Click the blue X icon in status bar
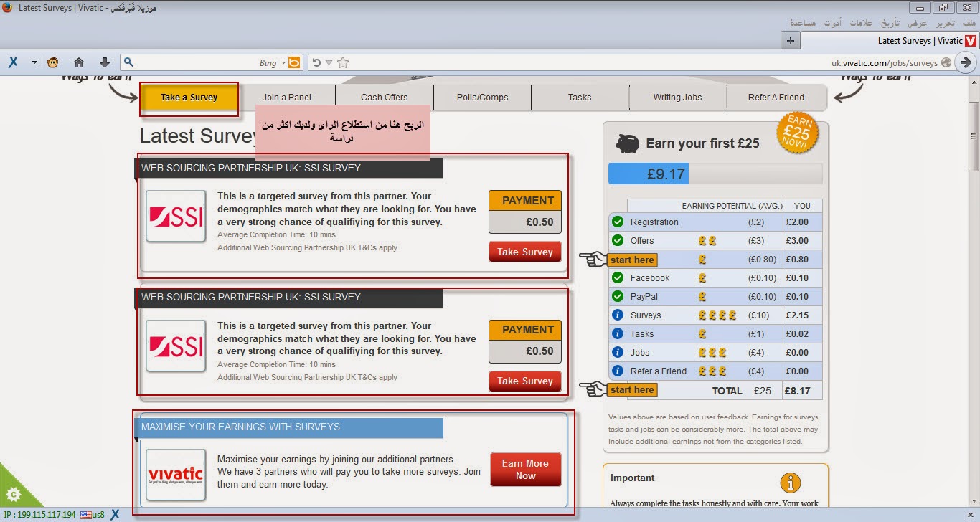This screenshot has height=522, width=980. click(115, 515)
